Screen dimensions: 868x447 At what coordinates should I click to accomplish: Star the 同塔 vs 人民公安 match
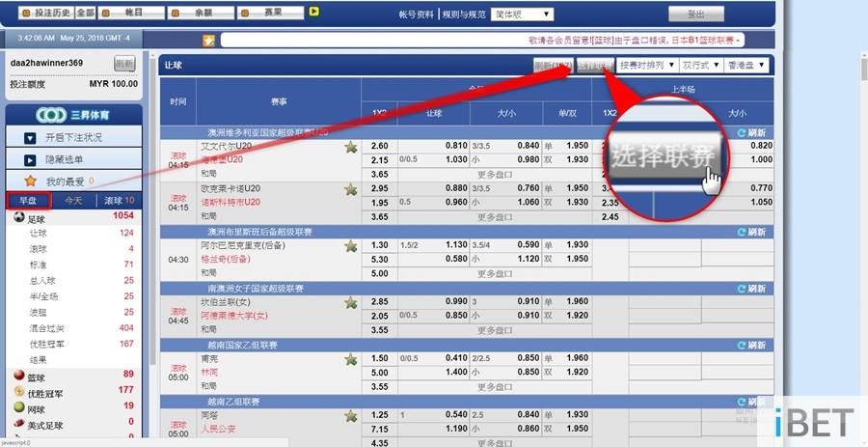coord(350,415)
